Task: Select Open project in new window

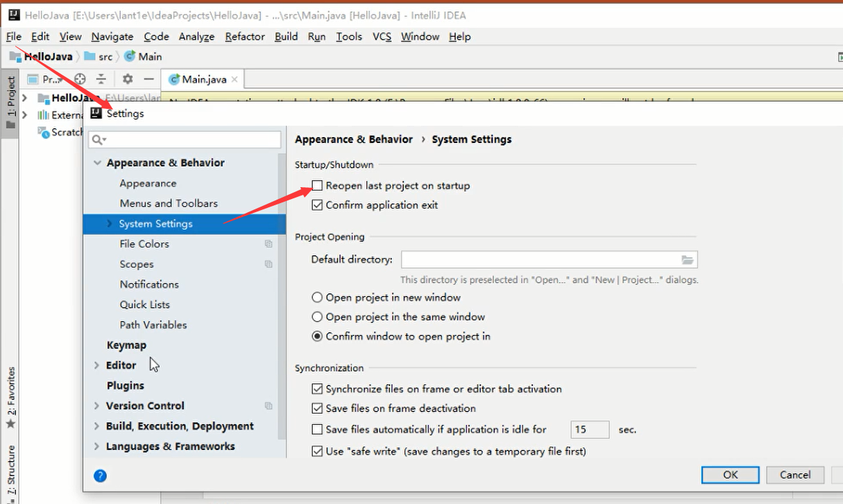Action: 317,297
